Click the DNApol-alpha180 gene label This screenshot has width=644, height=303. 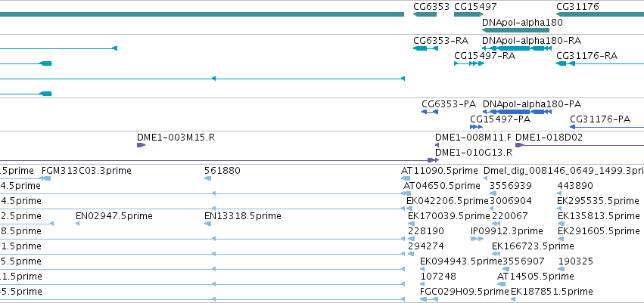(522, 23)
